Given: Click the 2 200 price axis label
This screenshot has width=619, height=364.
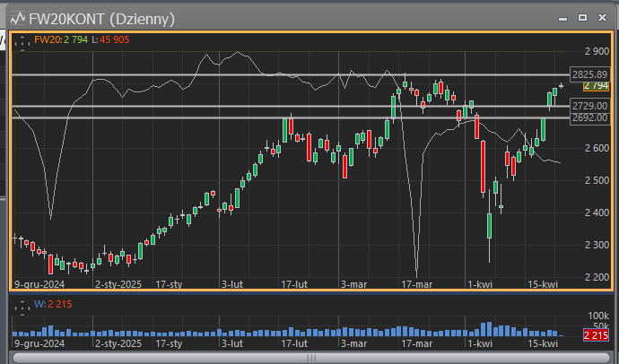Looking at the screenshot, I should click(597, 277).
